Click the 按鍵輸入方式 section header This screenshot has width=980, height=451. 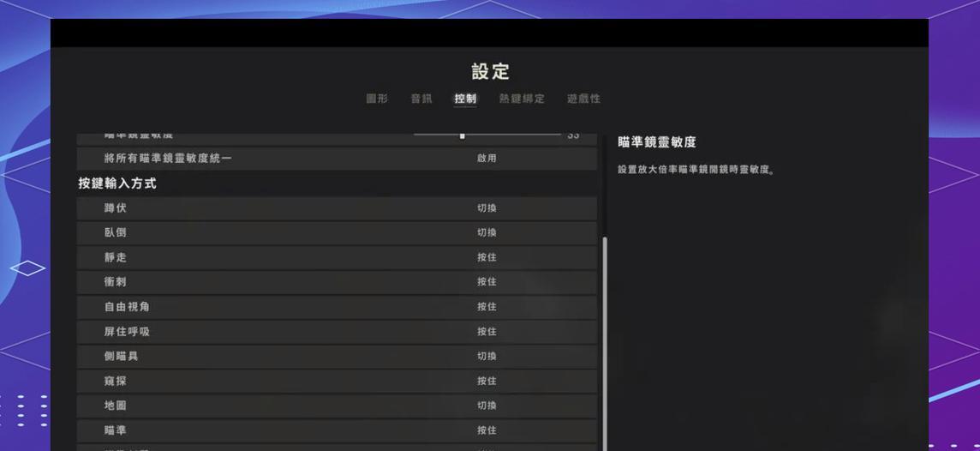click(117, 183)
